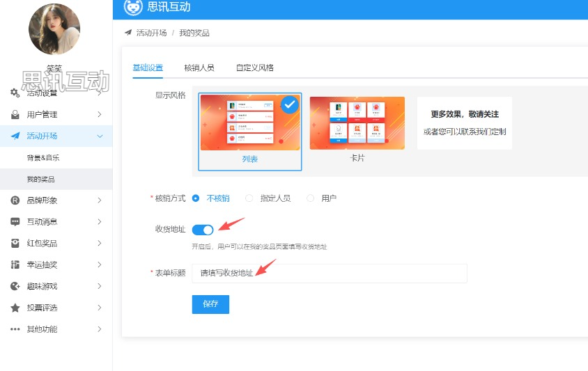
Task: Select the 用户 verification radio option
Action: click(x=311, y=198)
